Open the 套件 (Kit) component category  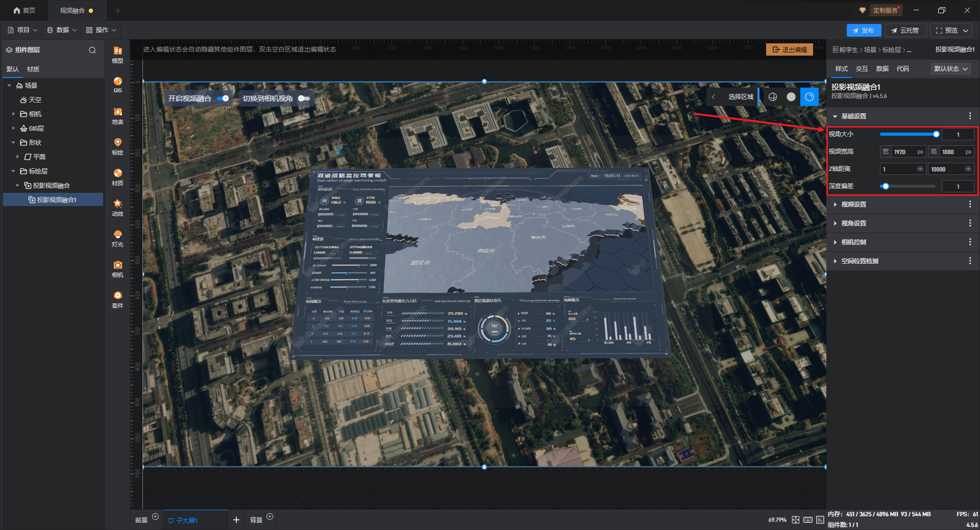coord(117,299)
